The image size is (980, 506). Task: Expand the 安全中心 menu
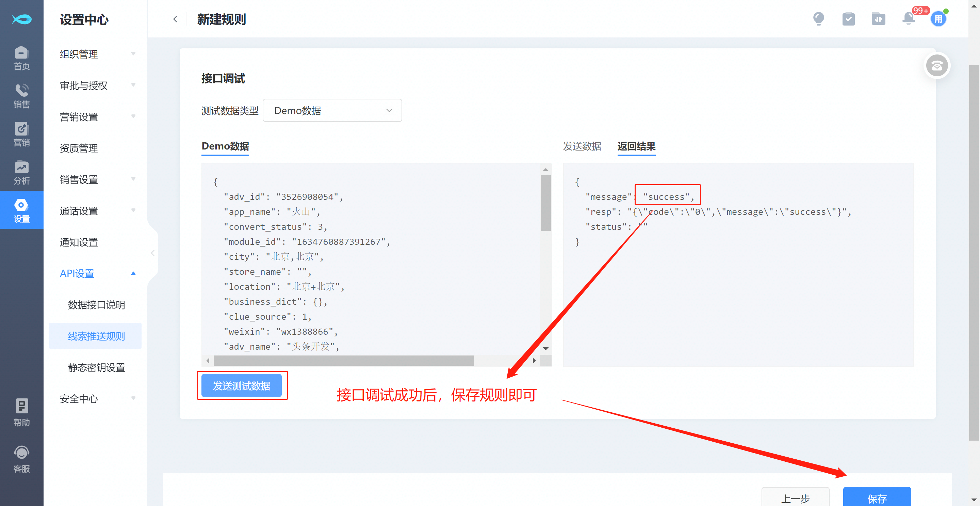tap(98, 398)
